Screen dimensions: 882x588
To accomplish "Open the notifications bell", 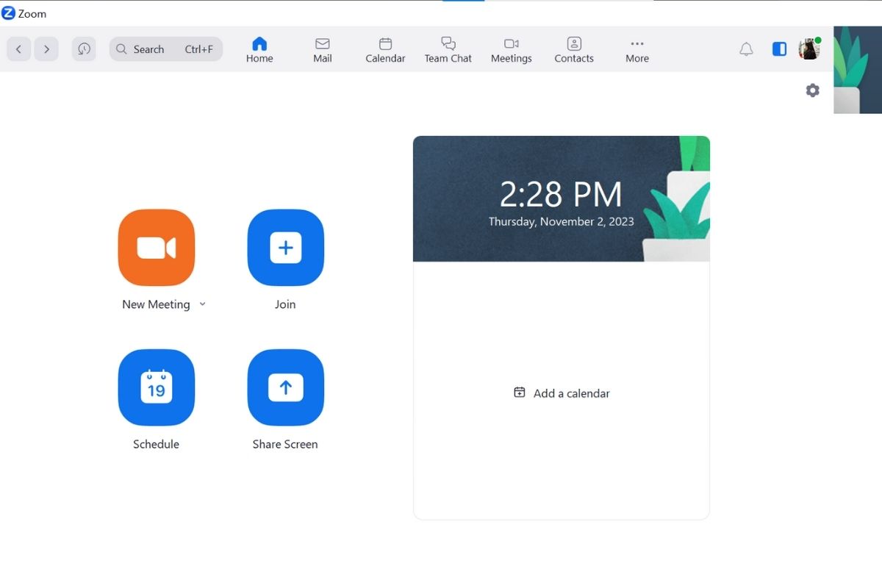I will tap(746, 49).
